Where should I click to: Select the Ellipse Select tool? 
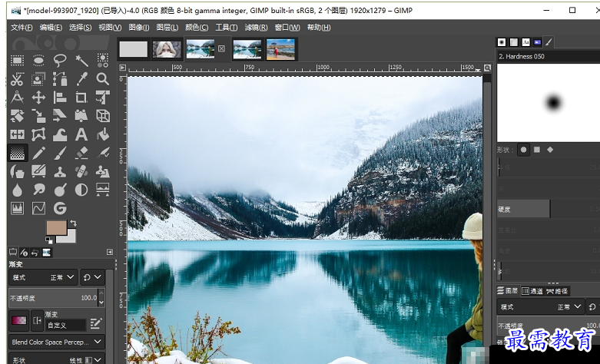[x=38, y=61]
